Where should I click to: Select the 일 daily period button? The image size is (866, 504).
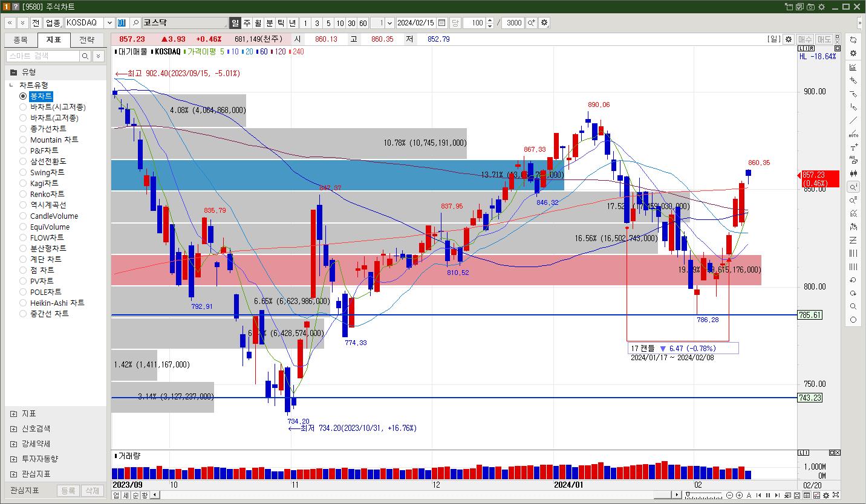(235, 23)
